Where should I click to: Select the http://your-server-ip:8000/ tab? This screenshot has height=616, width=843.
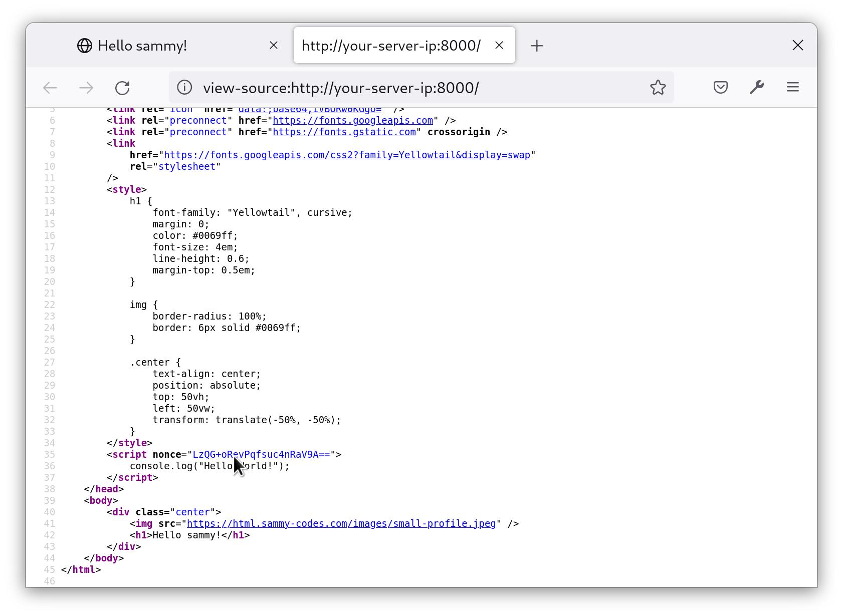[390, 46]
